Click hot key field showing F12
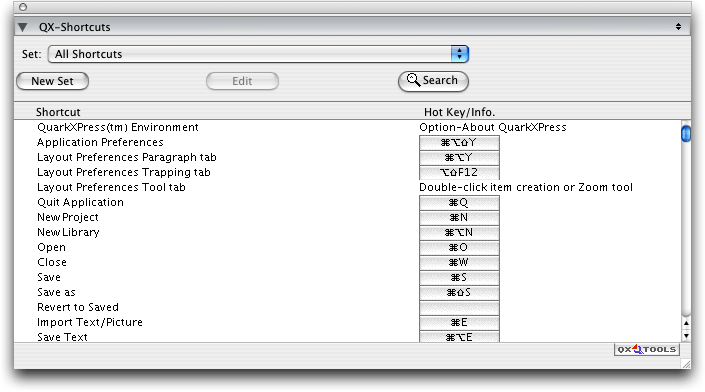This screenshot has width=705, height=392. (x=459, y=172)
